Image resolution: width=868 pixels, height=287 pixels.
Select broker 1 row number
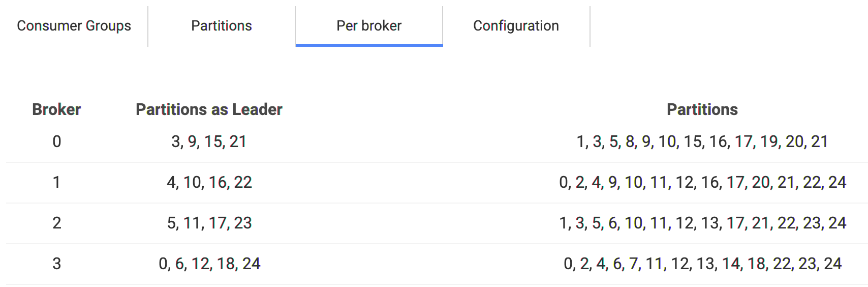pyautogui.click(x=56, y=182)
